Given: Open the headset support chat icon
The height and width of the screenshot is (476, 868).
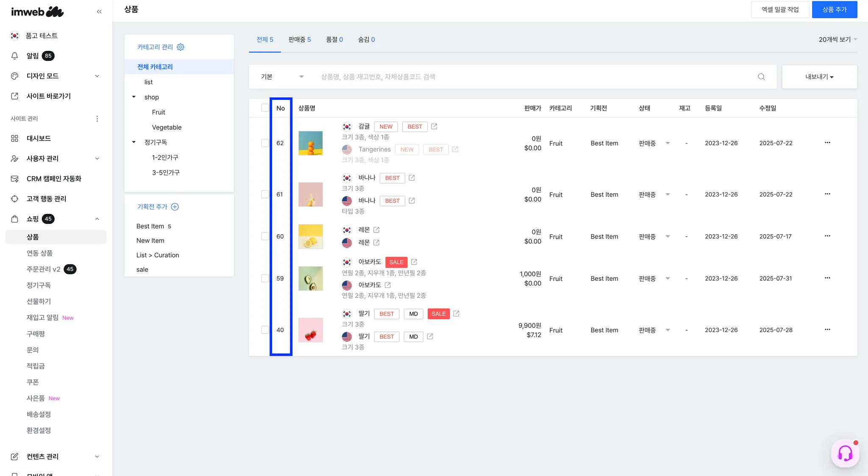Looking at the screenshot, I should [x=845, y=454].
